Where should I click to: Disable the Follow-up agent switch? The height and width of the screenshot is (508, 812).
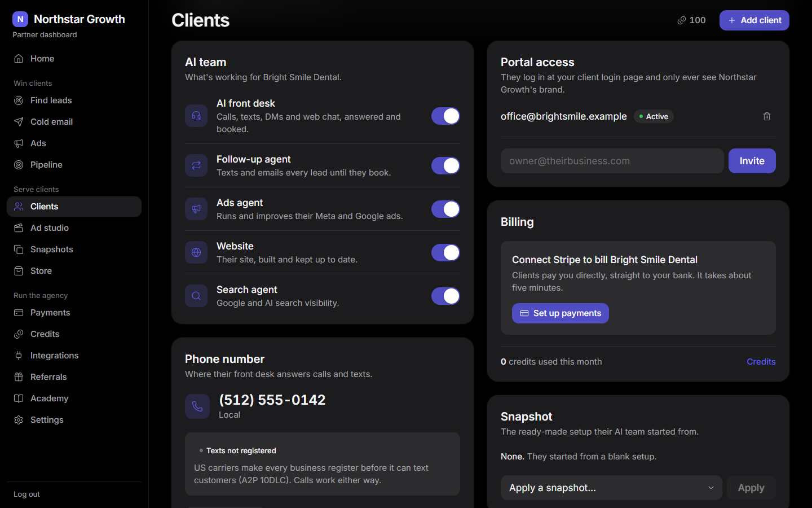click(x=445, y=165)
